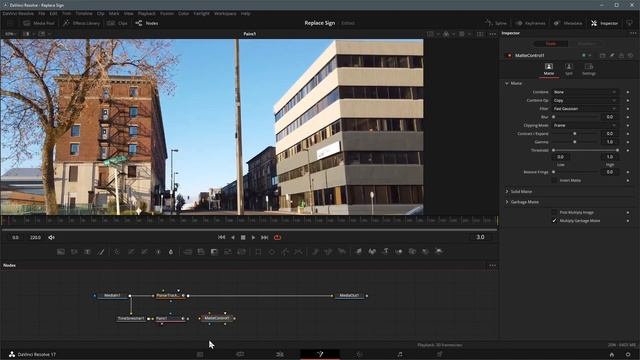Image resolution: width=640 pixels, height=360 pixels.
Task: Open the Fusion page at the bottom
Action: point(320,354)
